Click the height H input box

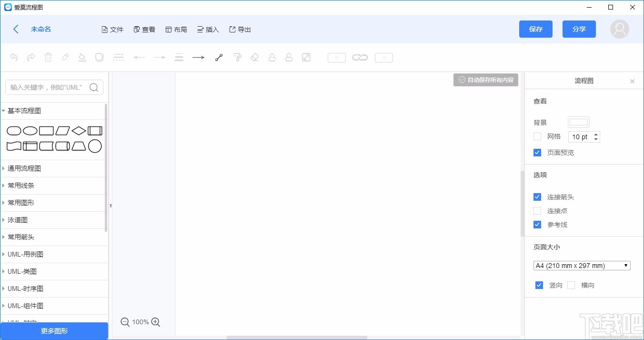(x=384, y=58)
